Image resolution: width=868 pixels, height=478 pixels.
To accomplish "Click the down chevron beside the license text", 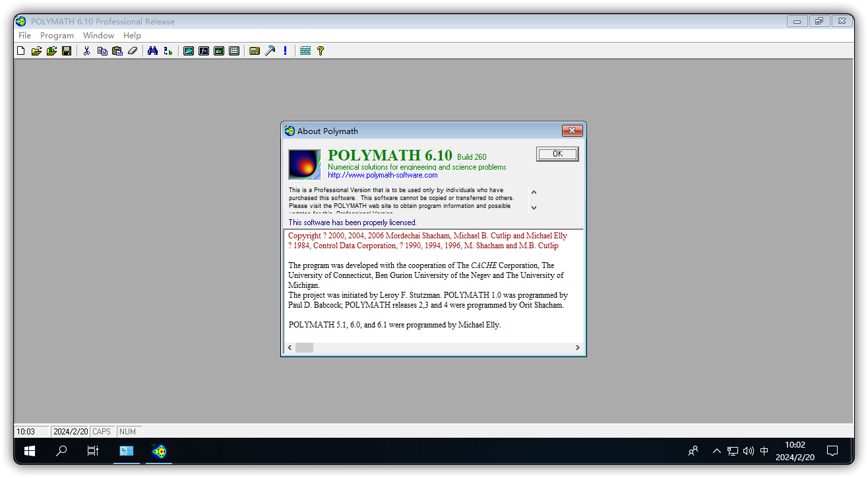I will 533,208.
